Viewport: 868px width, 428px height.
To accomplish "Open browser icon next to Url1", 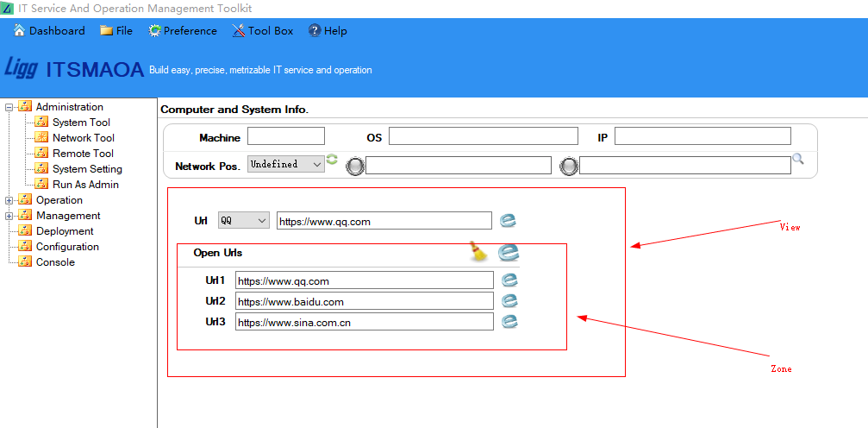I will 509,280.
